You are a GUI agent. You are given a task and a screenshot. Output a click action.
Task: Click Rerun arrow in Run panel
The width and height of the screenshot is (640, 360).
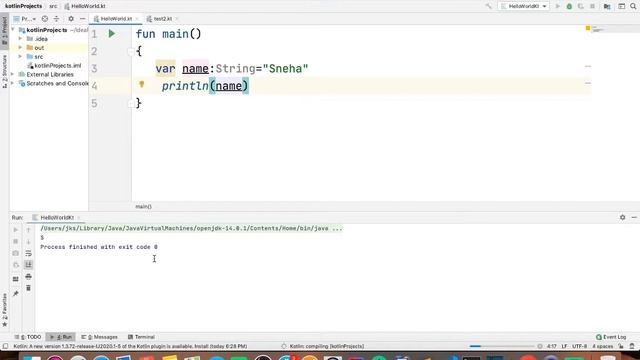(16, 230)
